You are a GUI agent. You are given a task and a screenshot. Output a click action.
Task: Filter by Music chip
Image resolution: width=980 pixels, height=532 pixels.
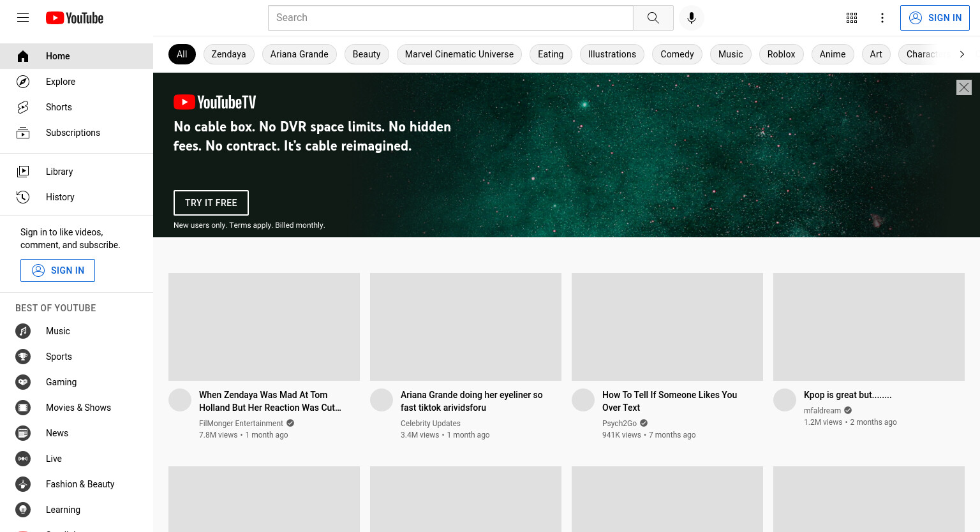[x=731, y=54]
